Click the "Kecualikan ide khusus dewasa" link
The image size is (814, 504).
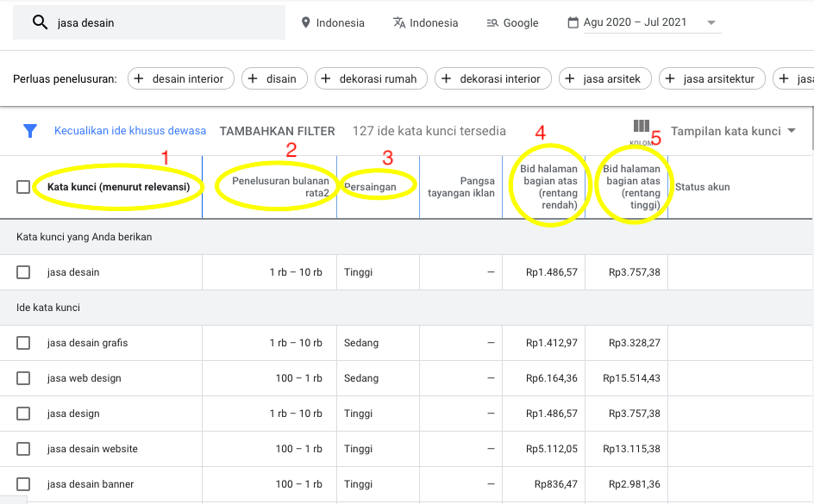pyautogui.click(x=130, y=131)
